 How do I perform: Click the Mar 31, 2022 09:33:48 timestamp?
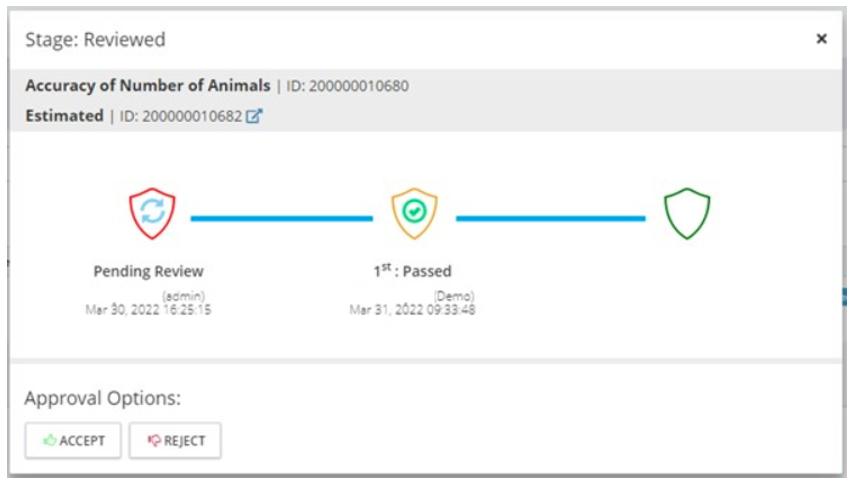pos(412,310)
